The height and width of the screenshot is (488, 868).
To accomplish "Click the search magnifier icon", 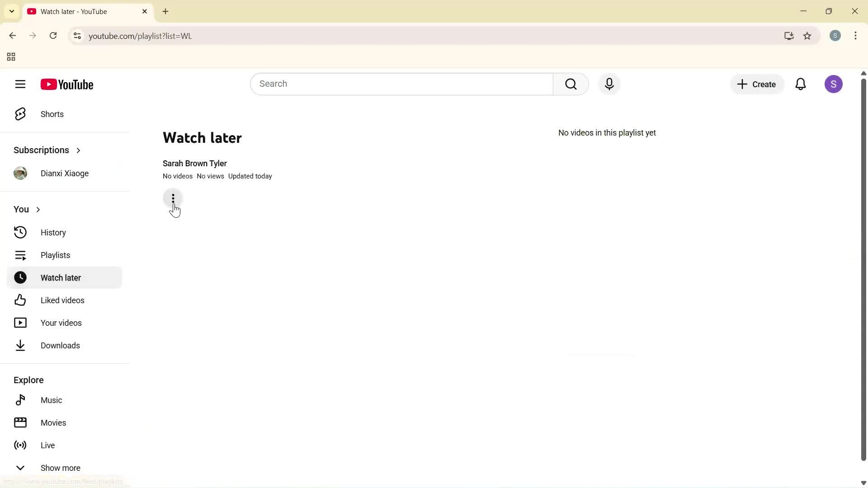I will pos(571,84).
